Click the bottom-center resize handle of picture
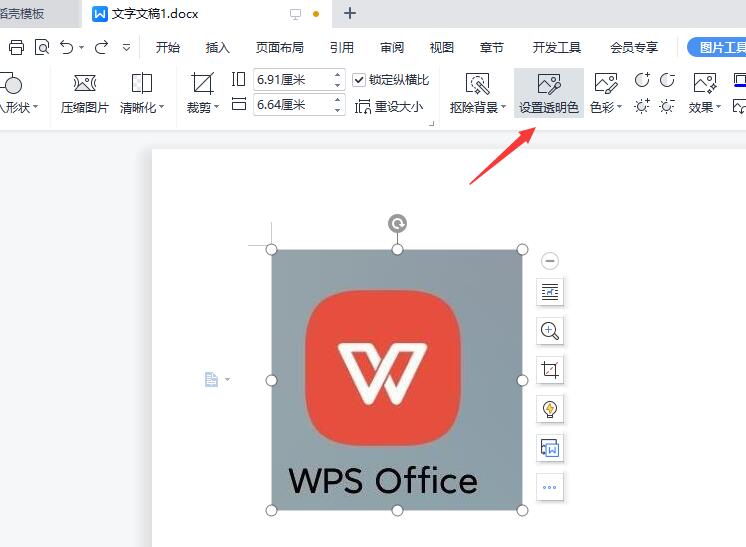Screen dimensions: 746x547 tap(397, 510)
